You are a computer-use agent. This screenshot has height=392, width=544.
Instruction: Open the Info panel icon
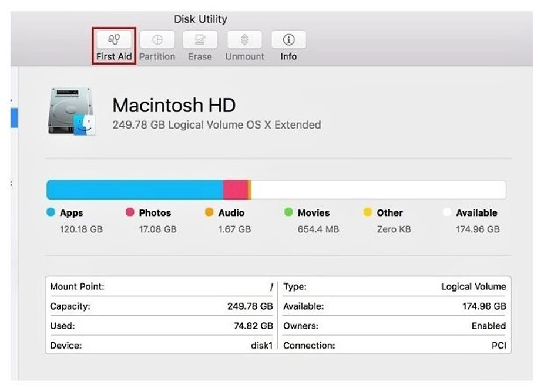point(288,40)
